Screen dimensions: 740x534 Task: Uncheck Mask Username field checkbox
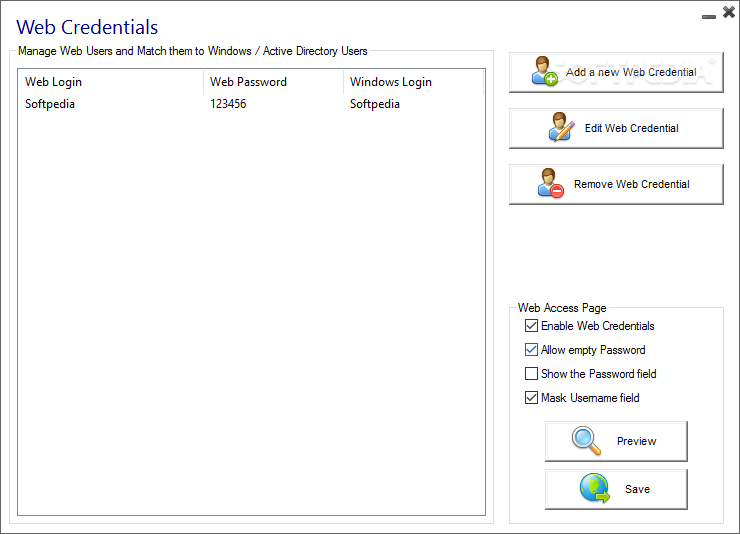tap(531, 398)
